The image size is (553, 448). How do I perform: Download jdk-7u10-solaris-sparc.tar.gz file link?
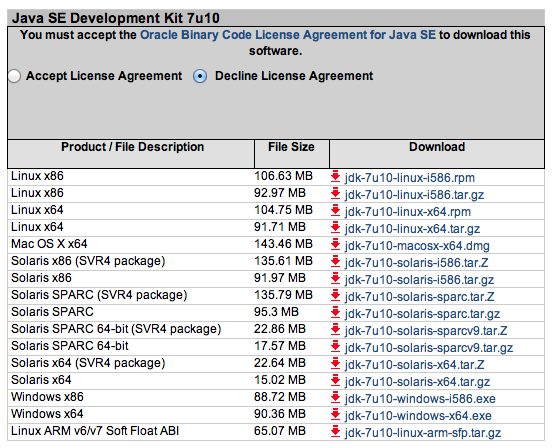pos(423,314)
